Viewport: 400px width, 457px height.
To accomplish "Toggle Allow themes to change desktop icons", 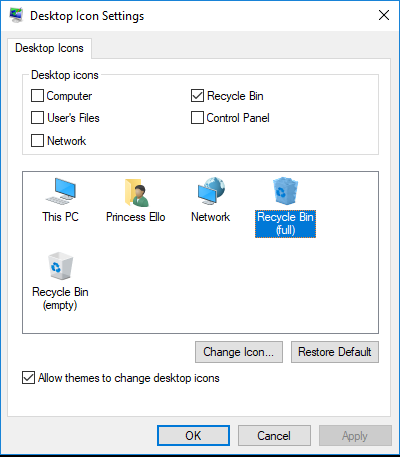I will coord(28,378).
